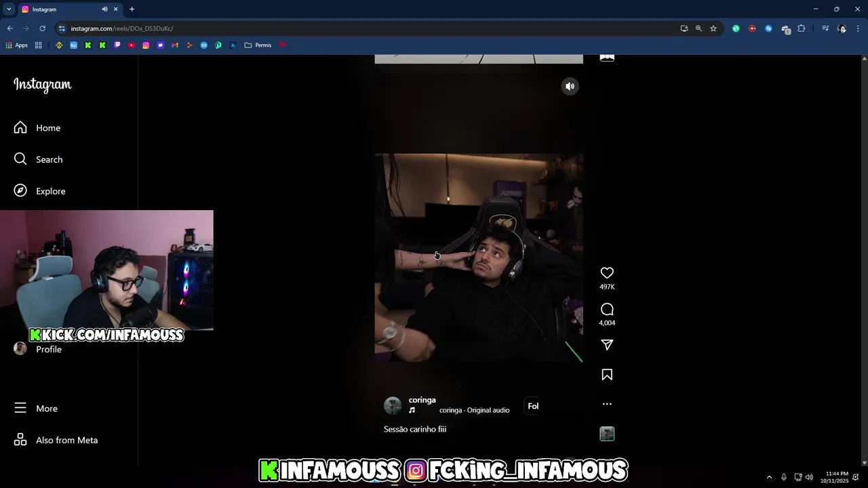
Task: Click the page scrollbar down arrow
Action: click(x=864, y=462)
